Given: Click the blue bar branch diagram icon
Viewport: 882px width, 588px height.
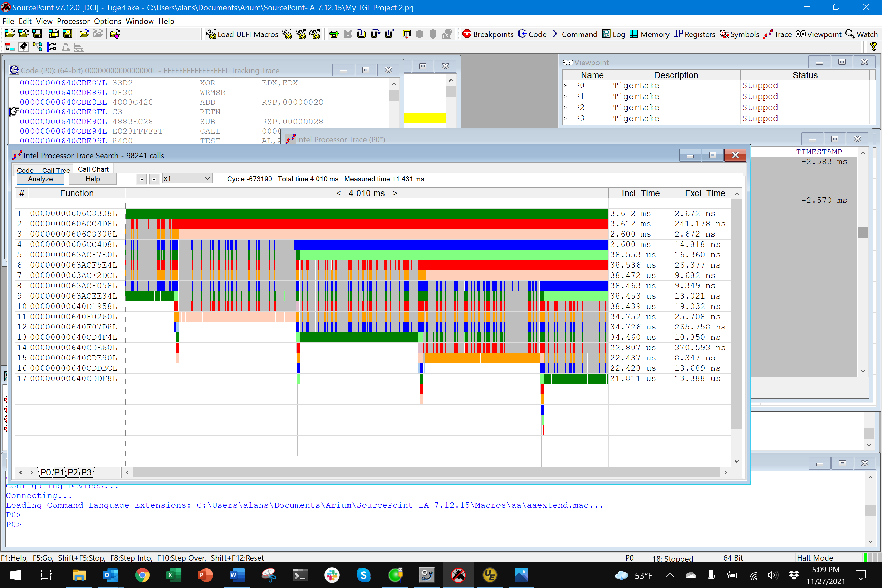Looking at the screenshot, I should pyautogui.click(x=51, y=47).
